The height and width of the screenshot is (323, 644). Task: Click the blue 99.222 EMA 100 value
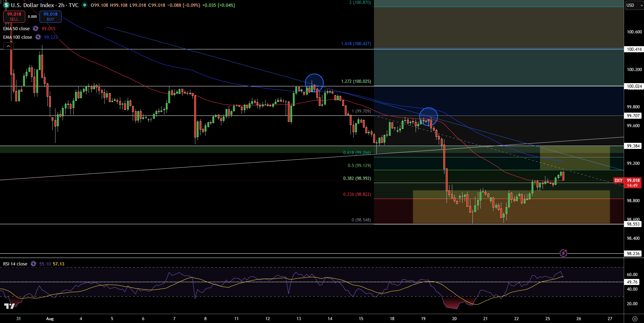click(51, 37)
